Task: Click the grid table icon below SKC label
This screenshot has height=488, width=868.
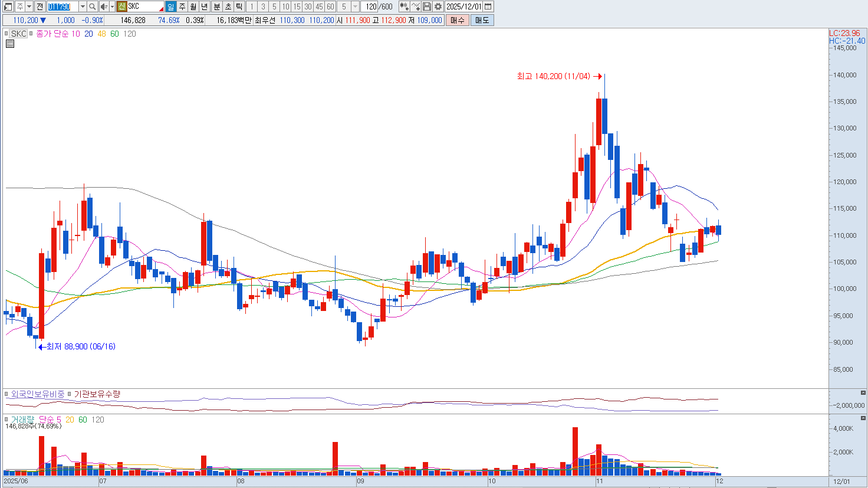Action: point(10,44)
